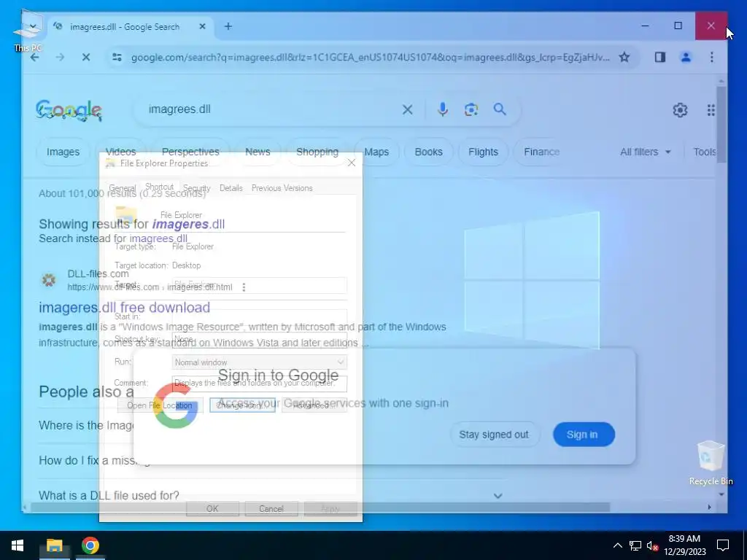Open the notification center icon
The image size is (747, 560).
coord(723,545)
